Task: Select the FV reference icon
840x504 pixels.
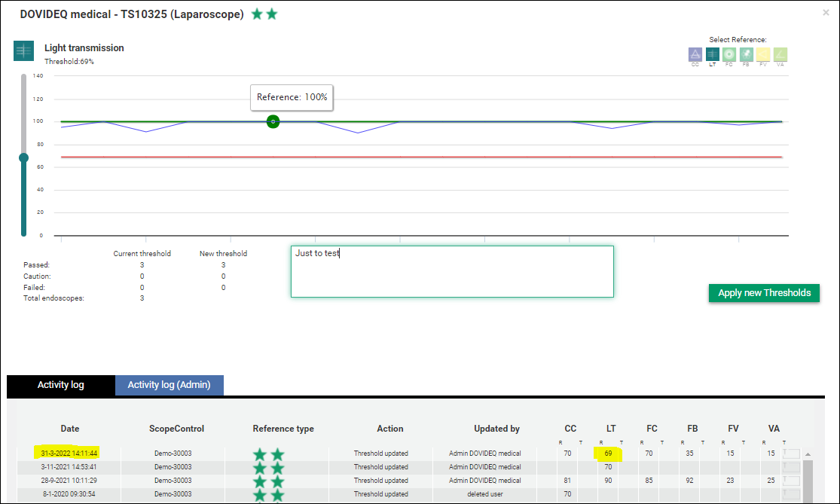Action: pyautogui.click(x=763, y=54)
